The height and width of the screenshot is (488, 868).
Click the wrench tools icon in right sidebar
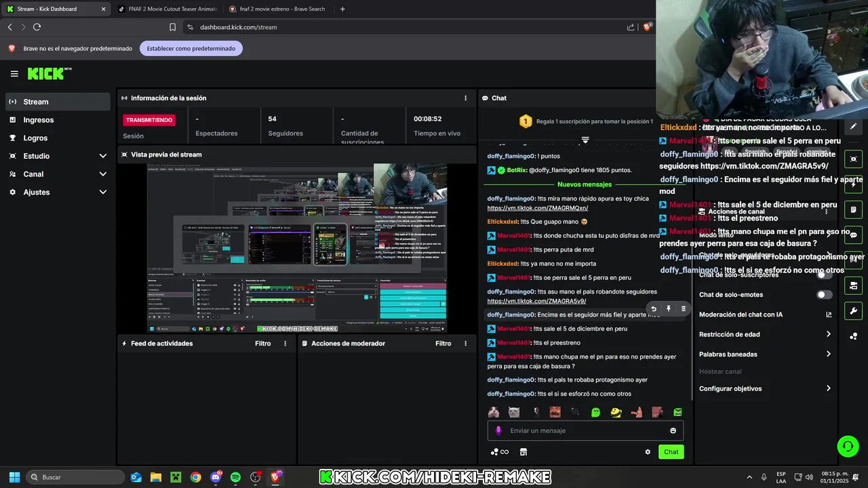[x=853, y=311]
